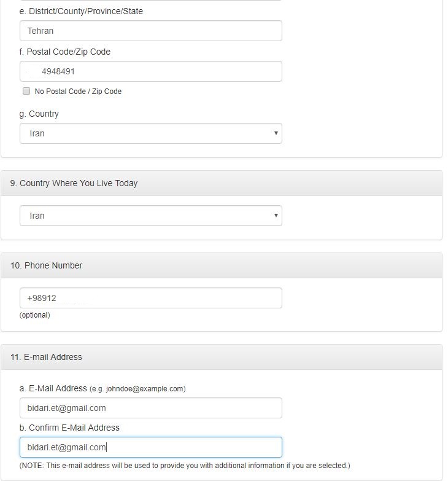Image resolution: width=448 pixels, height=481 pixels.
Task: Click the NOTE text about e-mail usage
Action: pos(185,466)
